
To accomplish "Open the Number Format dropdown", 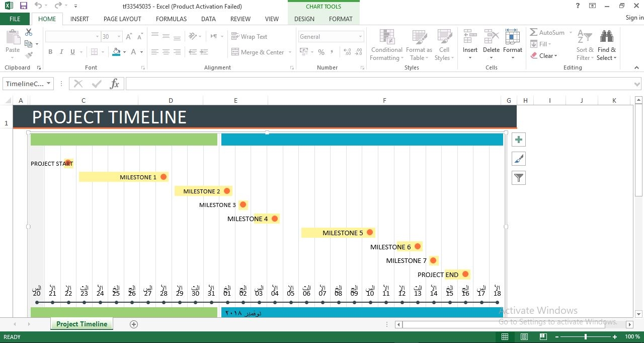I will 330,36.
